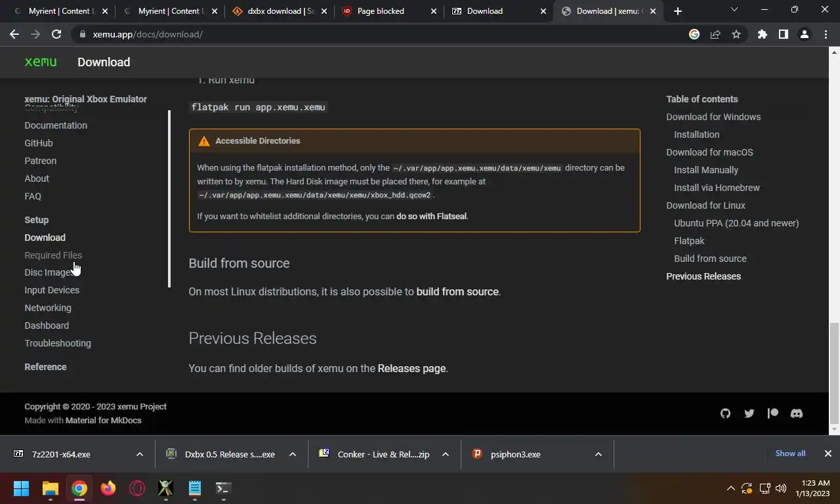Jump to Download for Windows in contents
This screenshot has width=840, height=504.
tap(713, 117)
